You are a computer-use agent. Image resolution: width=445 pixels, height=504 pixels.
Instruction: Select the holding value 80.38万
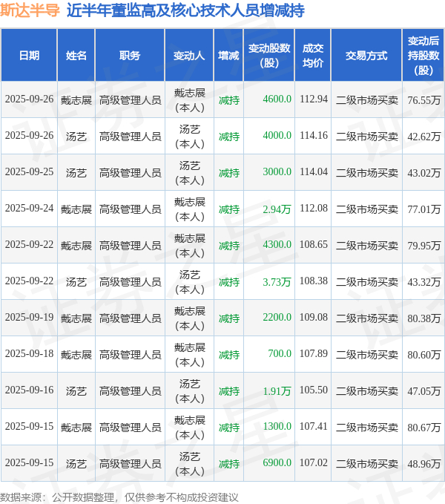click(x=423, y=318)
